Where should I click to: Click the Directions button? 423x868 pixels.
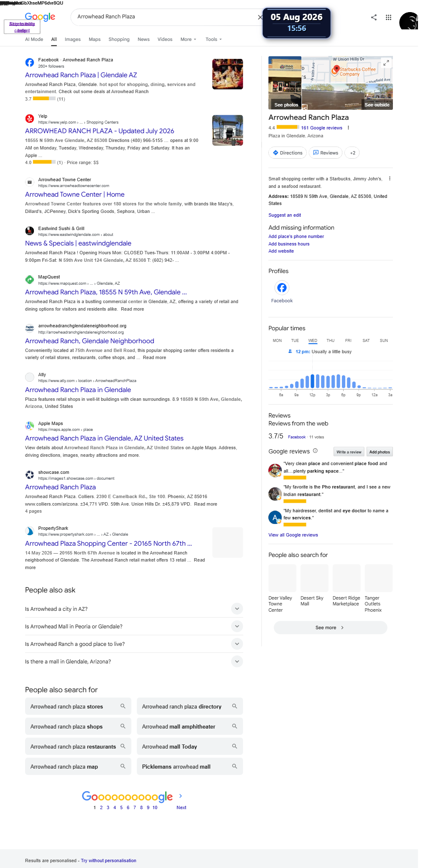point(288,153)
